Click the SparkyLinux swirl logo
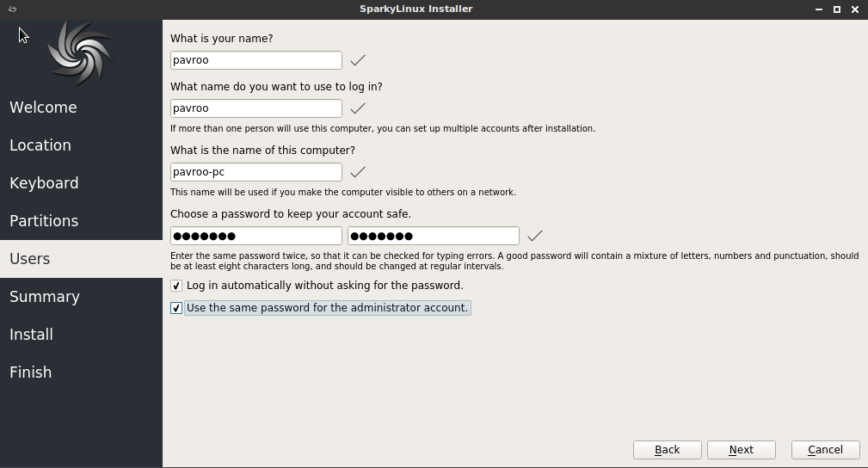 (80, 53)
